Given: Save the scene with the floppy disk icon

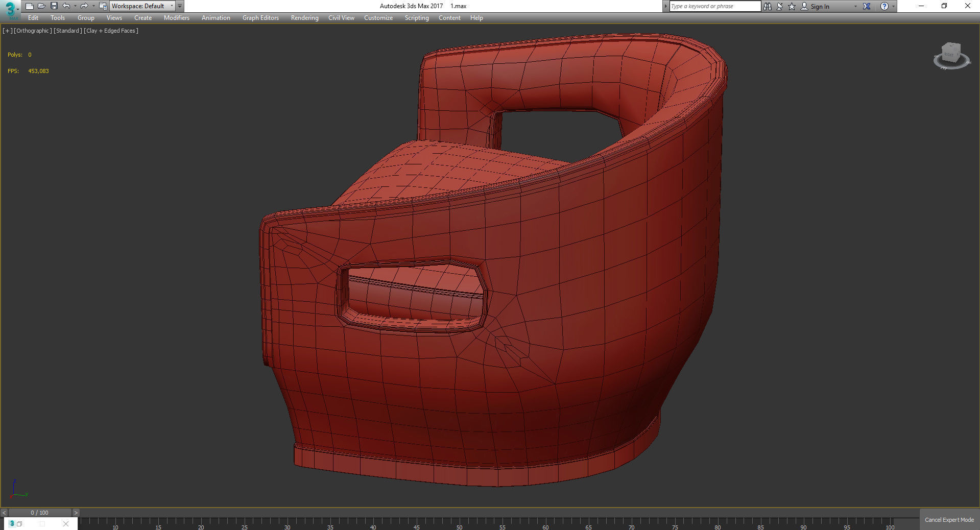Looking at the screenshot, I should click(x=54, y=6).
